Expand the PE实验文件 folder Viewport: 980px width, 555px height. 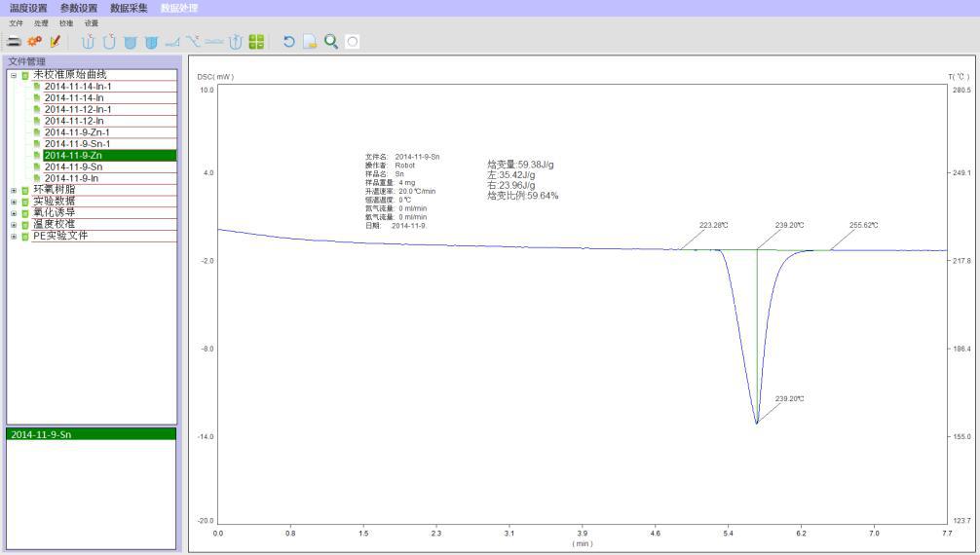pos(14,237)
